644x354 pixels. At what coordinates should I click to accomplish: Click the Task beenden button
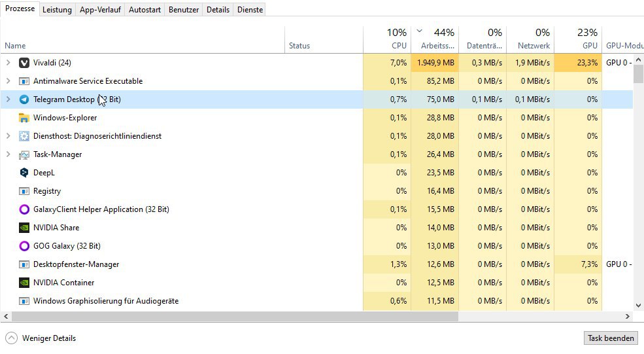click(611, 338)
